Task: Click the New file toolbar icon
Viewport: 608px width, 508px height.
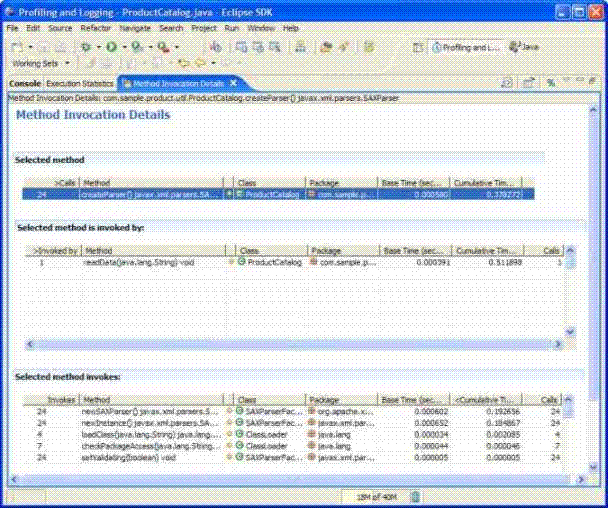Action: tap(17, 46)
